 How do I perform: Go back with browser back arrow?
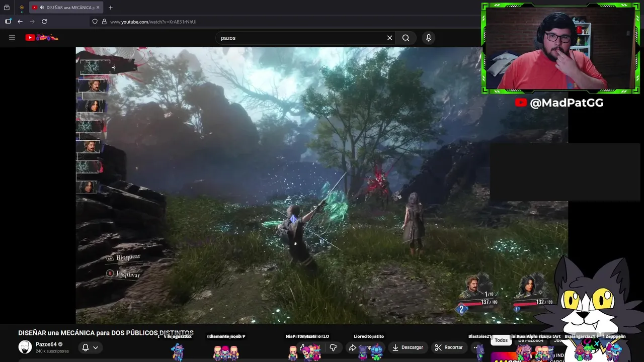[20, 22]
